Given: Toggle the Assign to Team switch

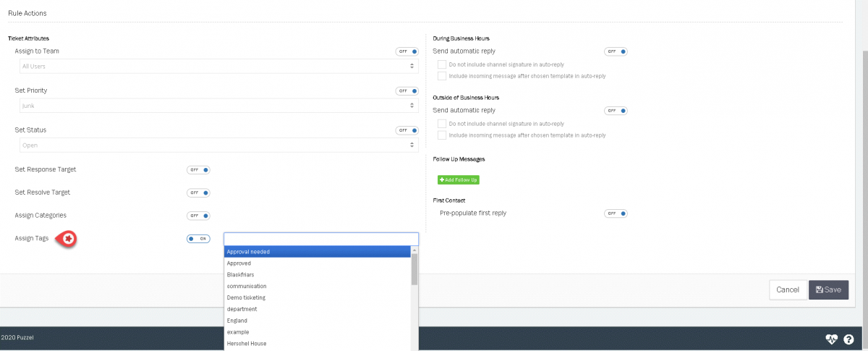Looking at the screenshot, I should pyautogui.click(x=407, y=51).
